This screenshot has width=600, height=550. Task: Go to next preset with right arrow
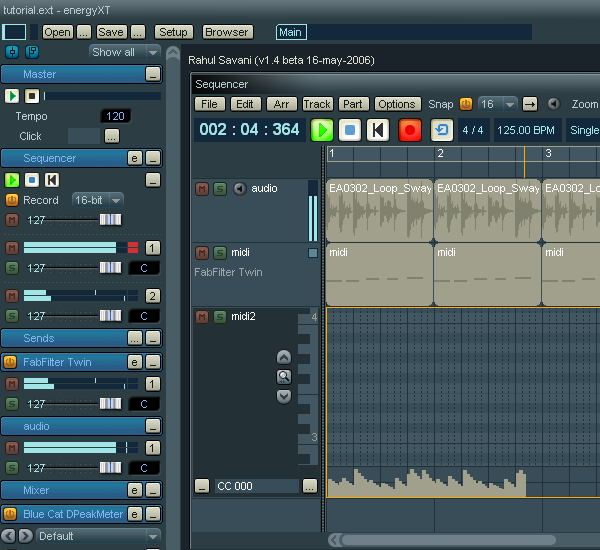tap(26, 536)
